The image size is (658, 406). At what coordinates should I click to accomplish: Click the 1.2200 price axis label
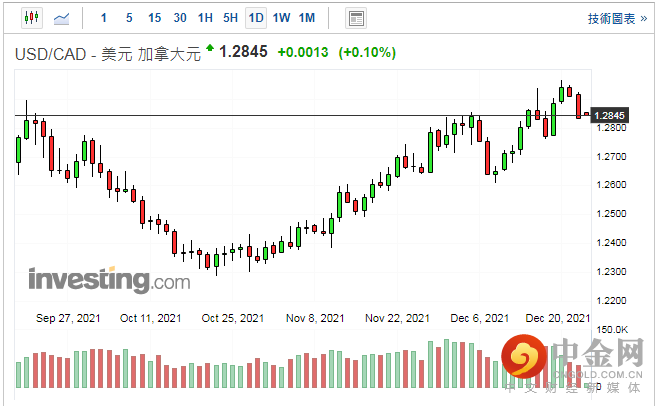click(611, 301)
